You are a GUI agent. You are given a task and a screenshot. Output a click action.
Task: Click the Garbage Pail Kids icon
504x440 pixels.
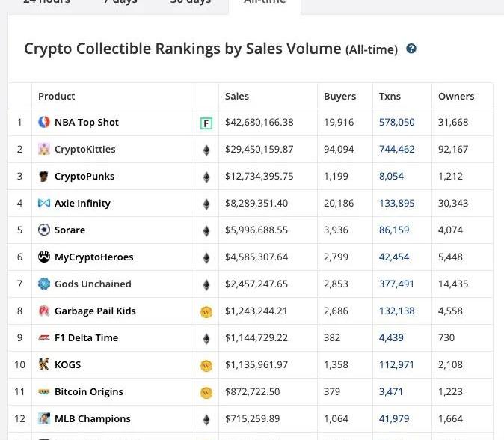click(44, 311)
